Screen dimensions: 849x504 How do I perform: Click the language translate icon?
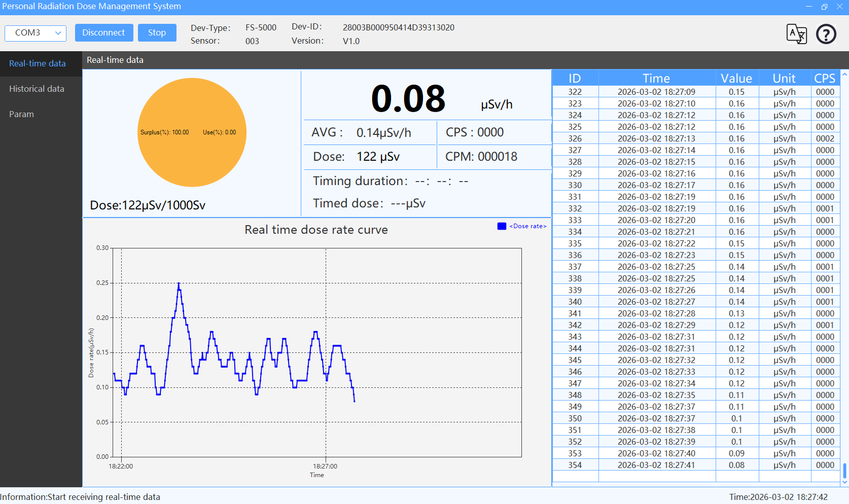point(796,34)
